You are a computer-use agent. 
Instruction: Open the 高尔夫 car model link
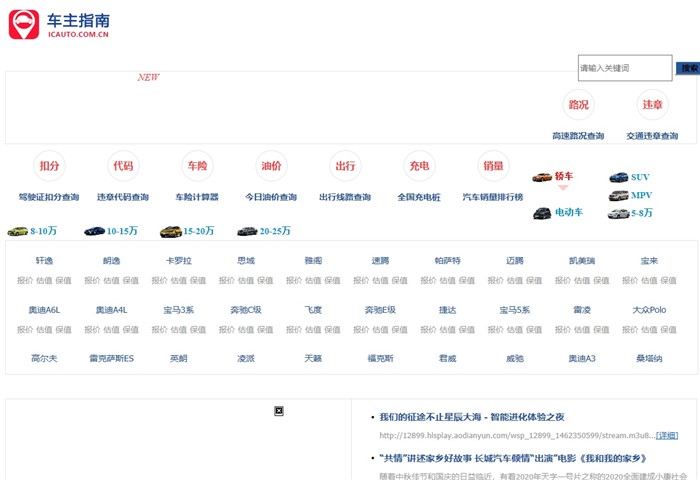[x=44, y=358]
